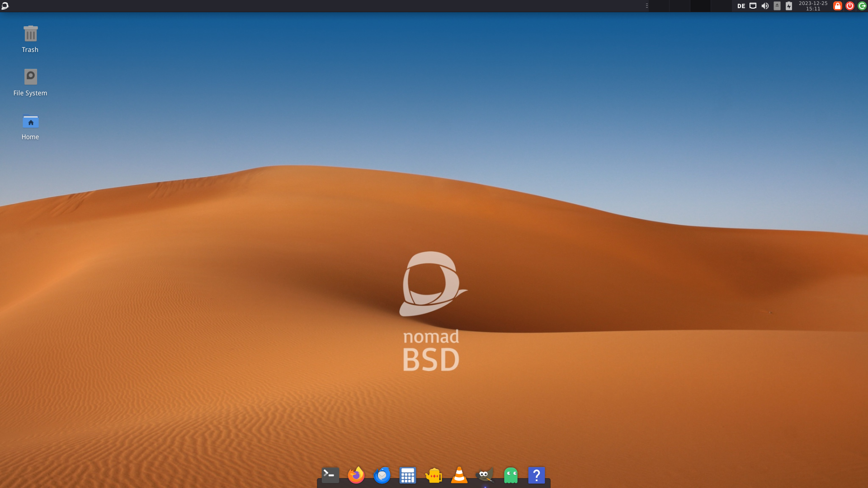Open the NomadBSD application menu

point(5,6)
